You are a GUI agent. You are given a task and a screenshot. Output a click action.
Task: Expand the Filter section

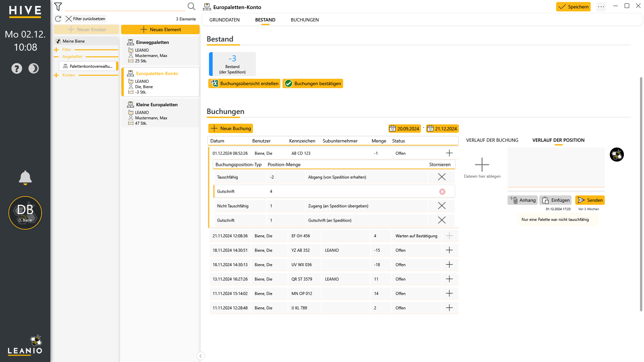point(56,50)
